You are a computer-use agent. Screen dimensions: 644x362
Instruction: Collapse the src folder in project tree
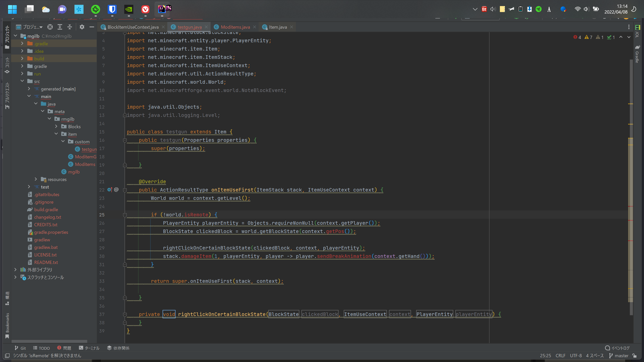[x=22, y=81]
